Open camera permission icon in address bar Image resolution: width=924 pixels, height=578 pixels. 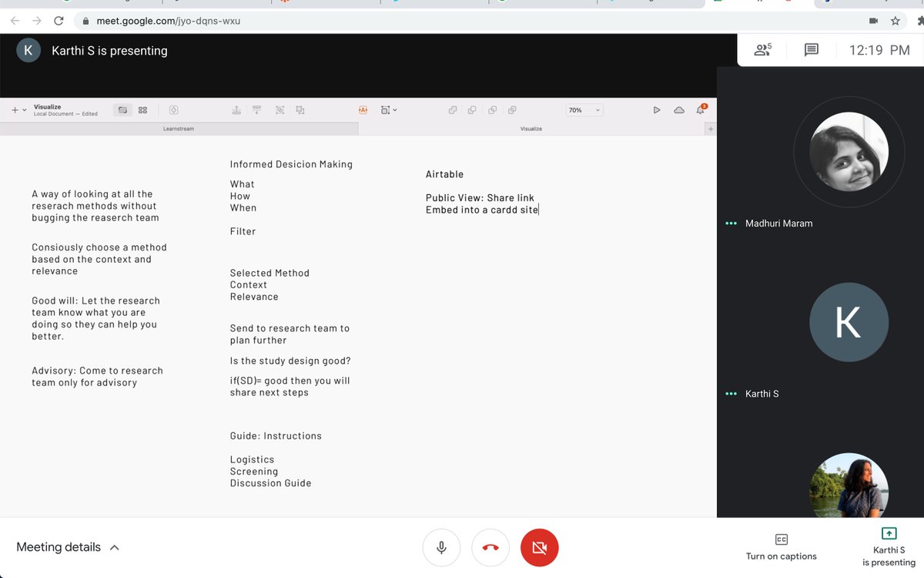pyautogui.click(x=873, y=21)
